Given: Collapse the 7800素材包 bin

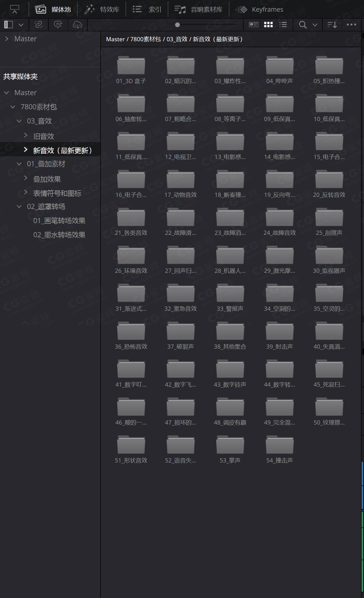Looking at the screenshot, I should pos(13,107).
